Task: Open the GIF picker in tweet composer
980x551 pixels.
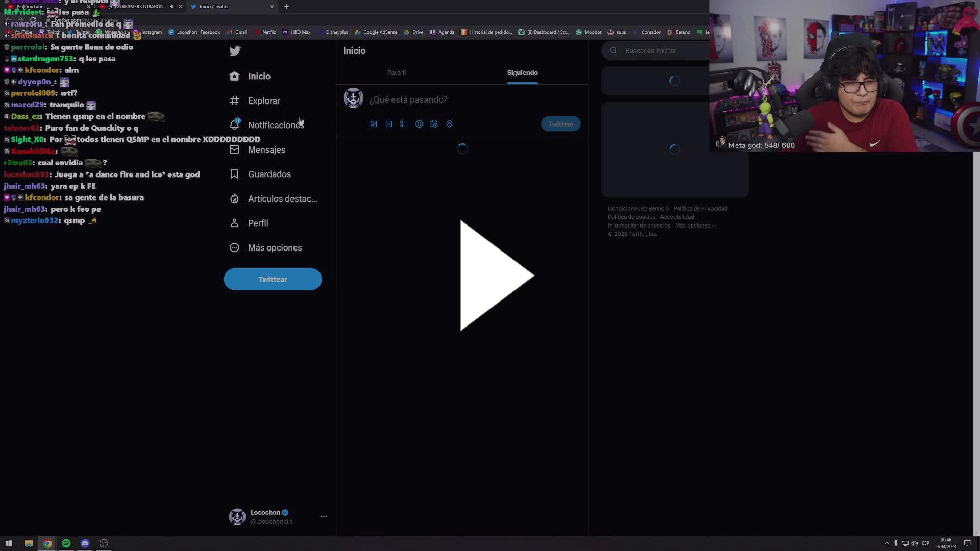Action: (x=389, y=124)
